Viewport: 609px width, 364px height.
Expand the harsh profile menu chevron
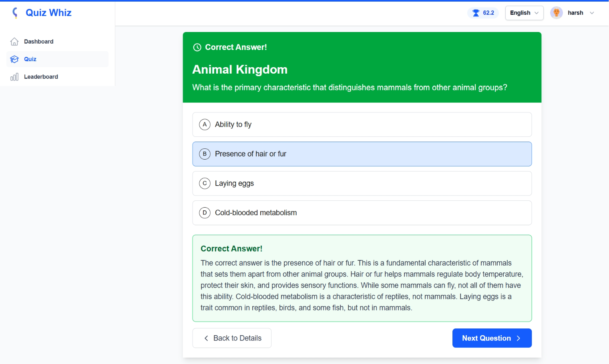click(592, 13)
